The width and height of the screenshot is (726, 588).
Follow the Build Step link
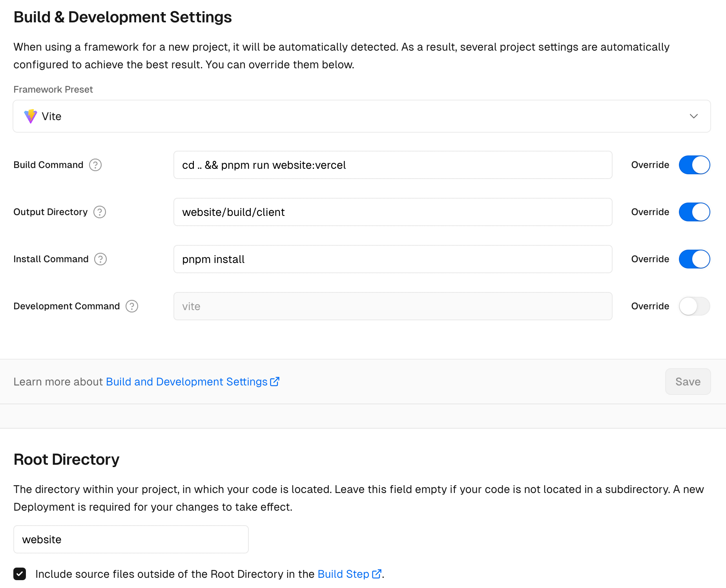pos(343,574)
